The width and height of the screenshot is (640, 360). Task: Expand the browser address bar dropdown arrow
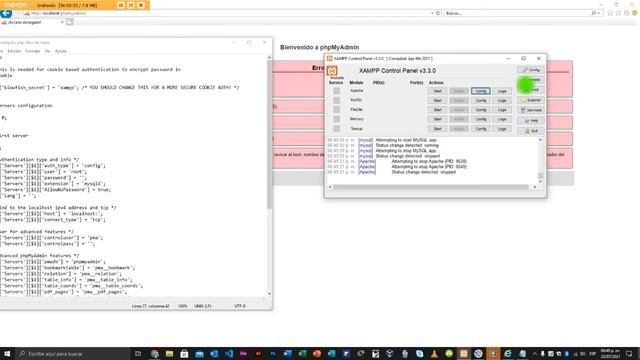click(x=432, y=13)
